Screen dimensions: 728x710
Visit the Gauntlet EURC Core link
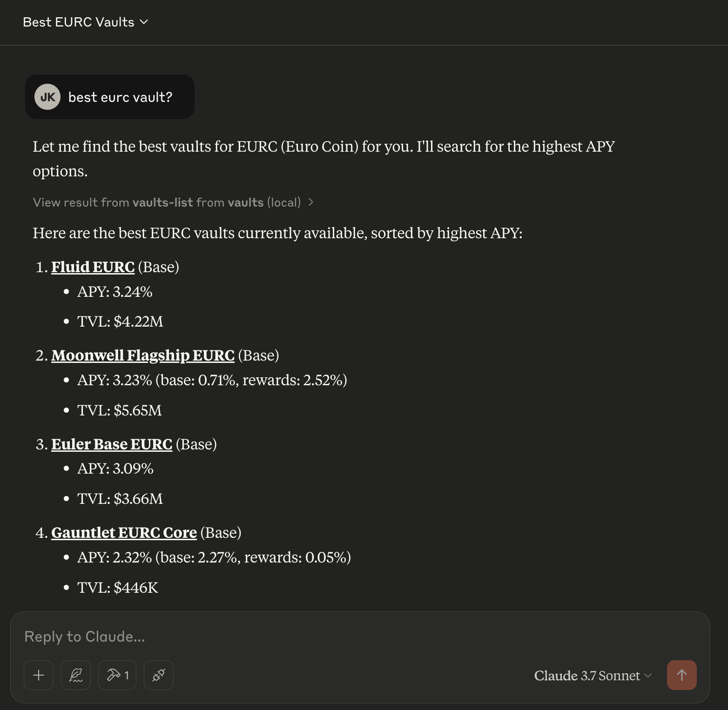(x=124, y=533)
